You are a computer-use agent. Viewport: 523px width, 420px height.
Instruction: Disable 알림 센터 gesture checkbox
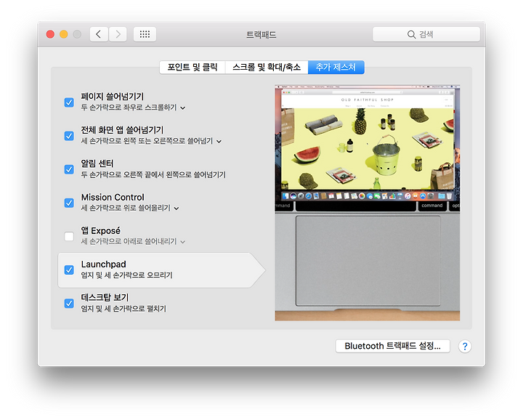pos(69,169)
